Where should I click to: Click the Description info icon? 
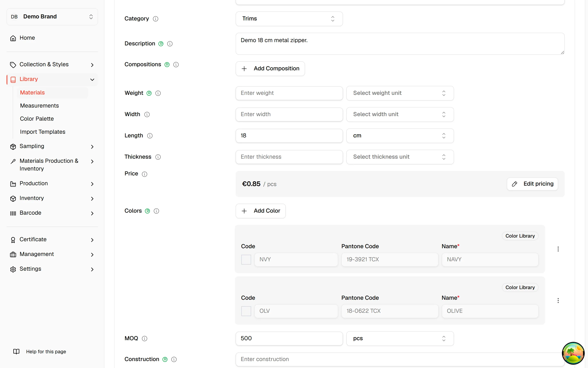170,44
